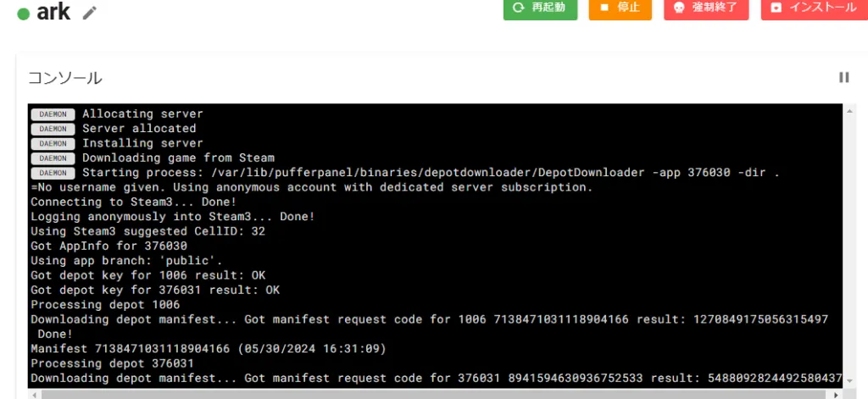Click the DAEMON badge beside 'Starting process'
The width and height of the screenshot is (868, 399).
tap(53, 173)
